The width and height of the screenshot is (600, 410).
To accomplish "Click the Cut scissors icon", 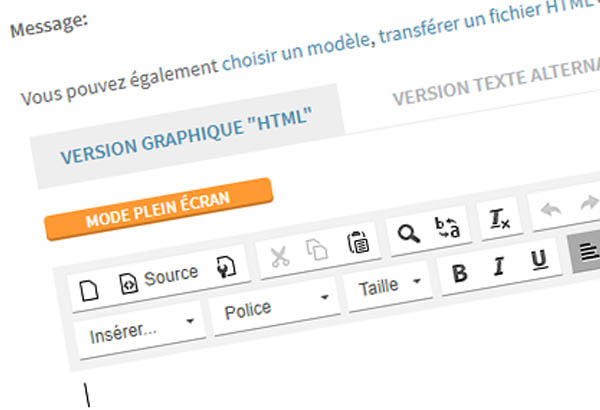I will (x=279, y=256).
